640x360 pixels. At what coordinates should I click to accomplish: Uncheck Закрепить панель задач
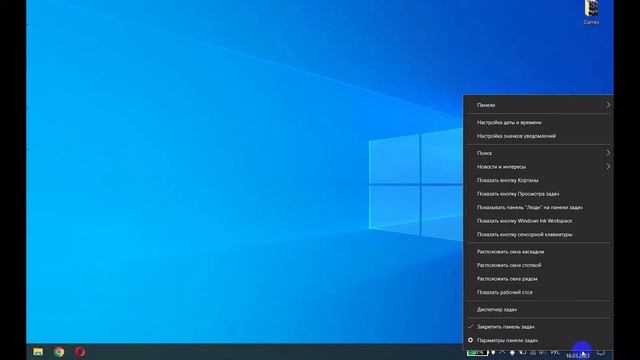[538, 327]
